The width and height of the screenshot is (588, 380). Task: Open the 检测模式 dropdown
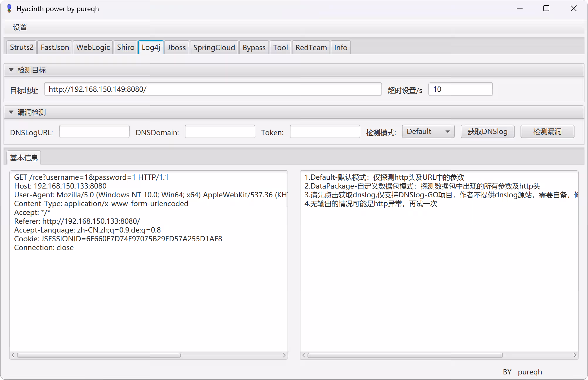[428, 131]
